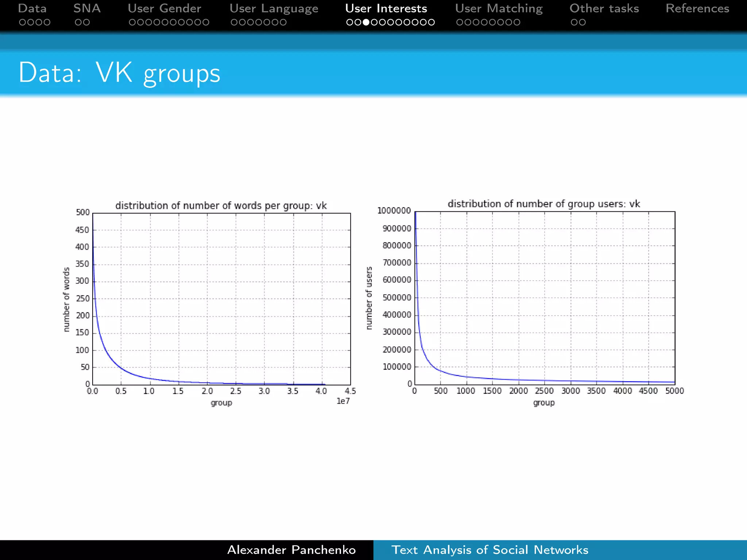Click the last slide dot under User Language
The width and height of the screenshot is (747, 560).
click(283, 22)
